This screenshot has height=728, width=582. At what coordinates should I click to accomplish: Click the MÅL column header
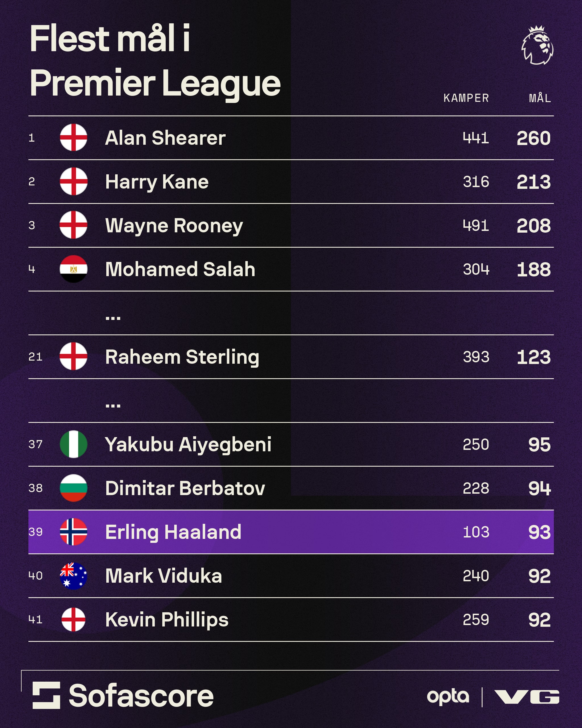coord(540,98)
